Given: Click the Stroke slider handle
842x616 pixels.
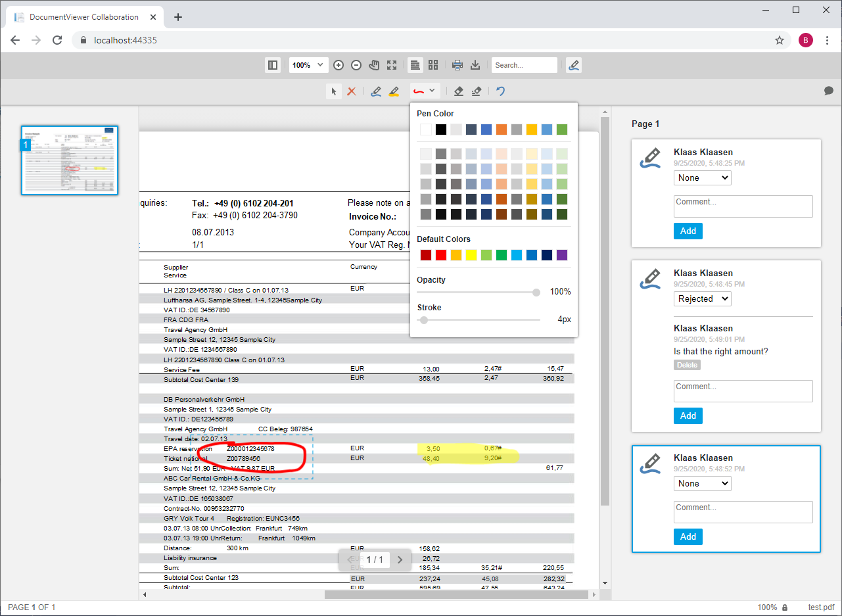Looking at the screenshot, I should coord(424,320).
